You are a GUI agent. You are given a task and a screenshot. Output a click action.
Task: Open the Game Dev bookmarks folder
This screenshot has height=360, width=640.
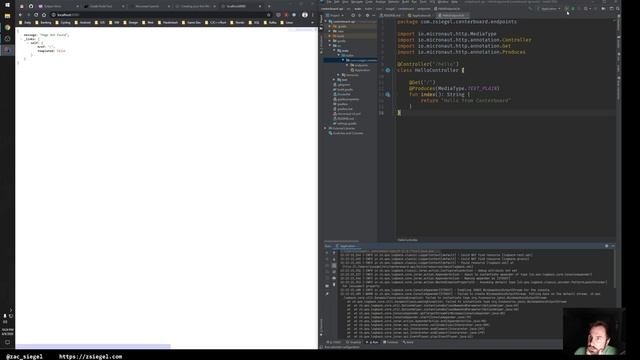pyautogui.click(x=191, y=22)
